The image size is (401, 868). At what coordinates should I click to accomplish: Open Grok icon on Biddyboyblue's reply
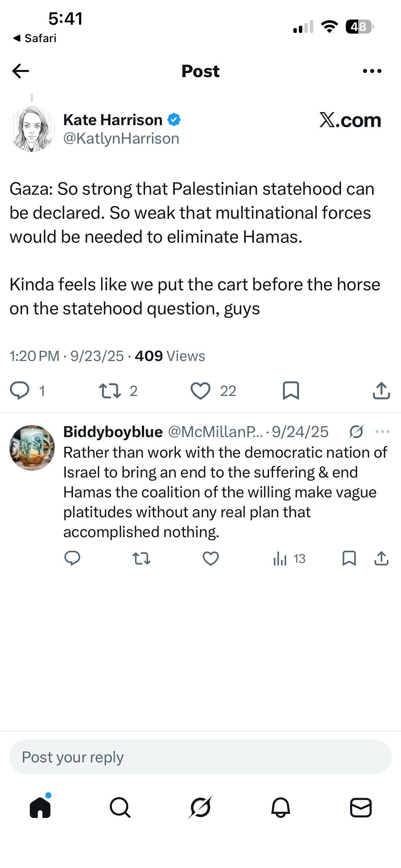[x=356, y=432]
